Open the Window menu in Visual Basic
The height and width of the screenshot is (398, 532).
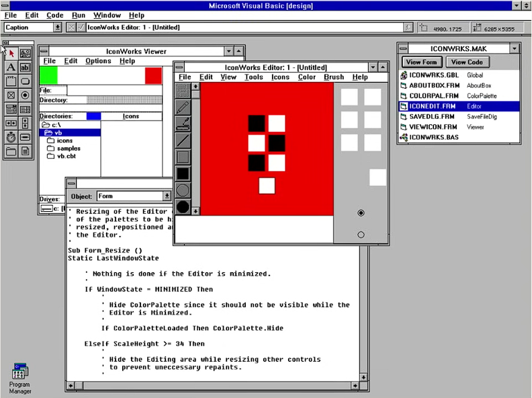click(107, 15)
